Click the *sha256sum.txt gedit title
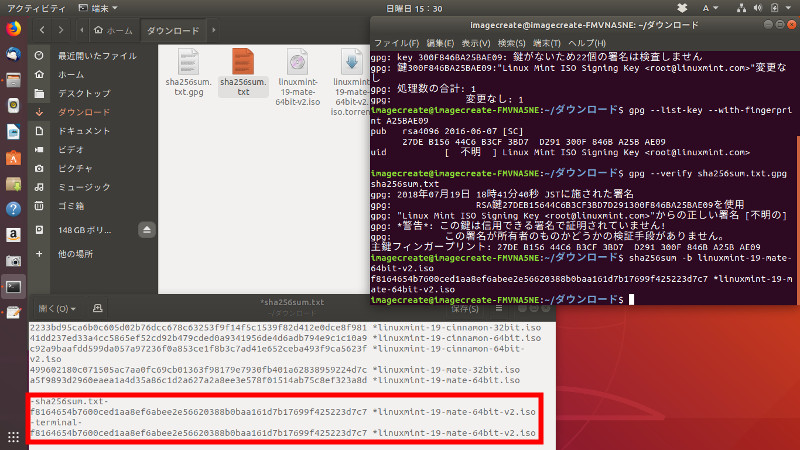The image size is (800, 450). click(292, 302)
